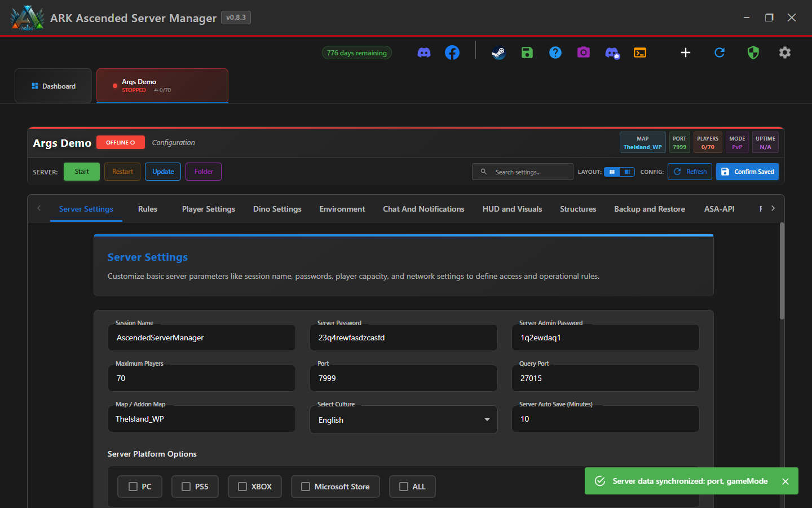Click the green save disk icon
Viewport: 812px width, 508px height.
[x=527, y=52]
